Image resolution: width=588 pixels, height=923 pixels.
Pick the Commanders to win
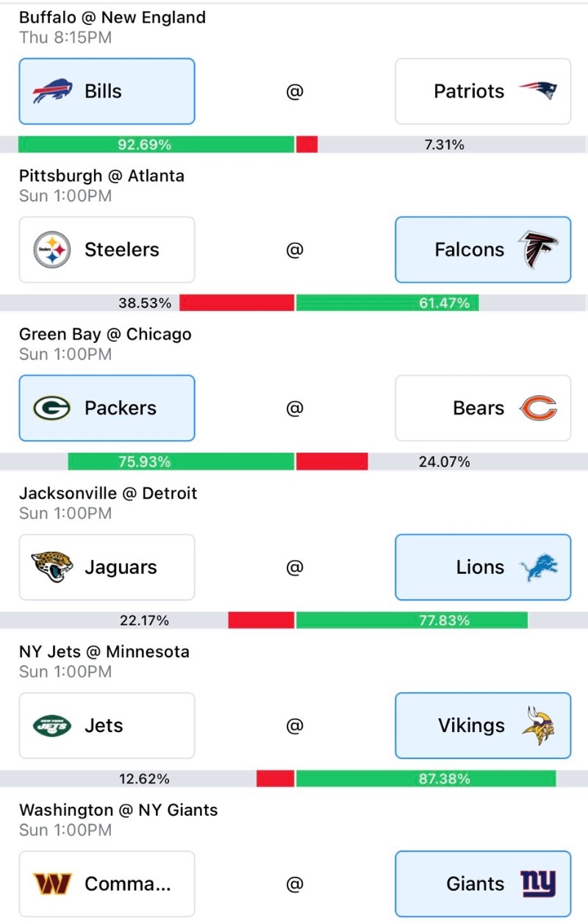[x=107, y=884]
